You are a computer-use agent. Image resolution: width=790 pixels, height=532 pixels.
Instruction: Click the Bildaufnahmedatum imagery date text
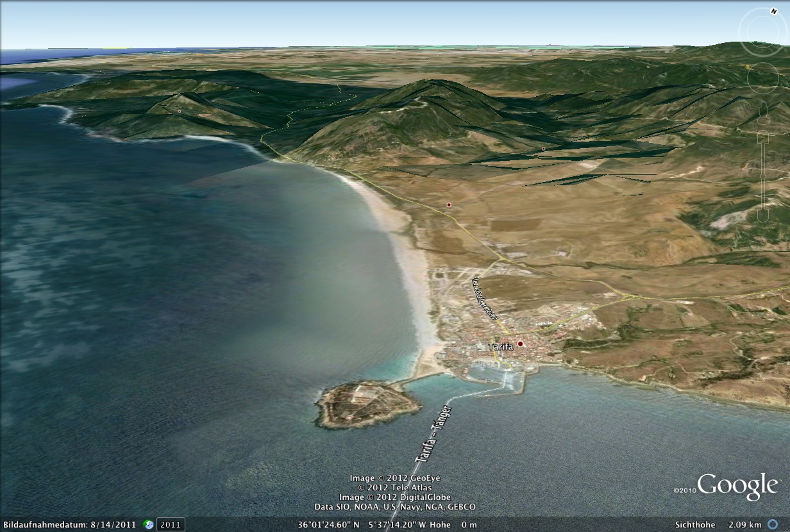click(69, 524)
